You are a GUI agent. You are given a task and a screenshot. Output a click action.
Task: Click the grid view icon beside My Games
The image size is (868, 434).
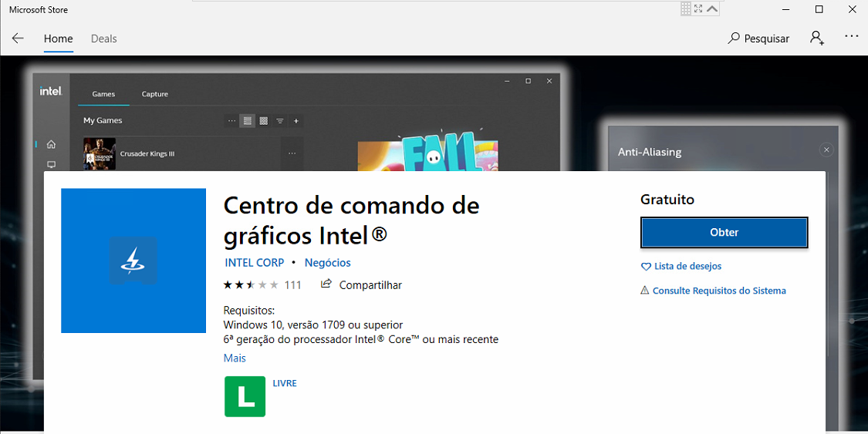264,120
